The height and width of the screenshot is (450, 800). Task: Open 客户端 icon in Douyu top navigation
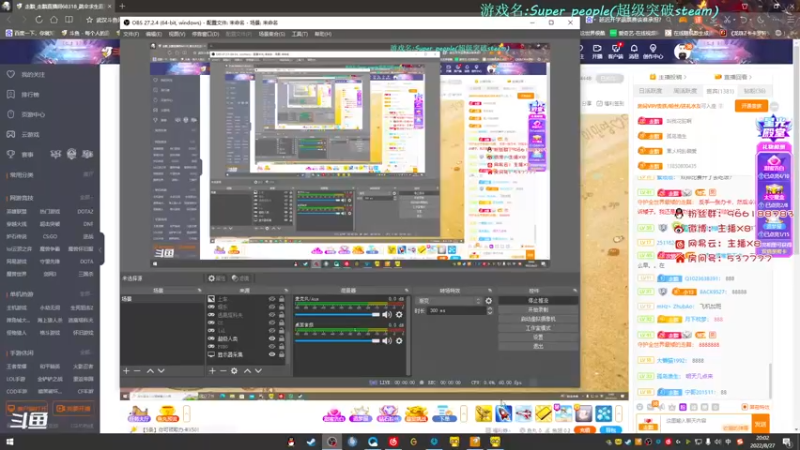pyautogui.click(x=616, y=51)
